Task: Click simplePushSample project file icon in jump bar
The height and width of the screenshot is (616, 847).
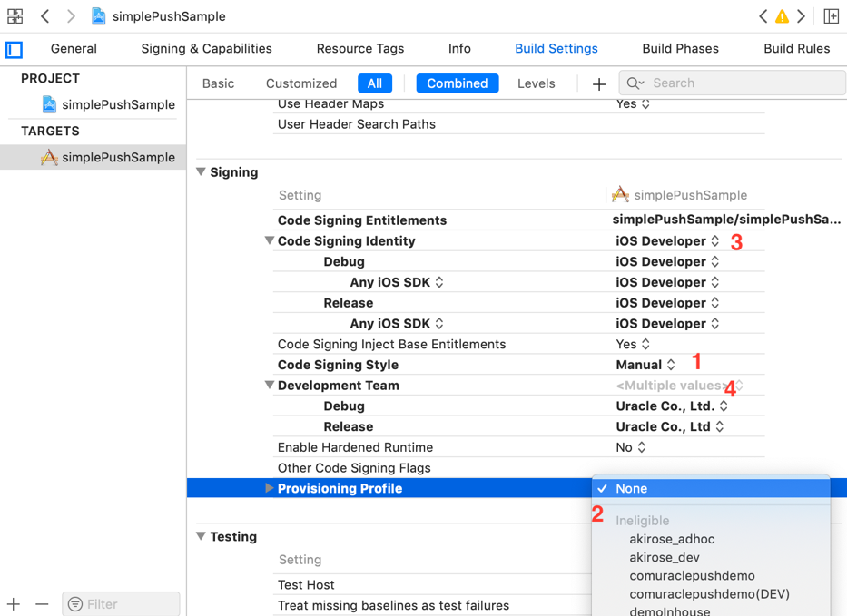Action: [98, 16]
